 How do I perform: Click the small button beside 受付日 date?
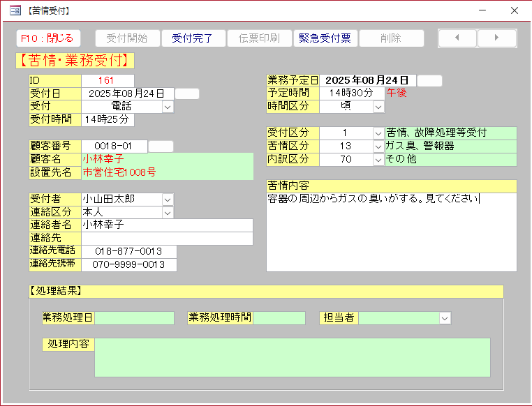[x=186, y=93]
